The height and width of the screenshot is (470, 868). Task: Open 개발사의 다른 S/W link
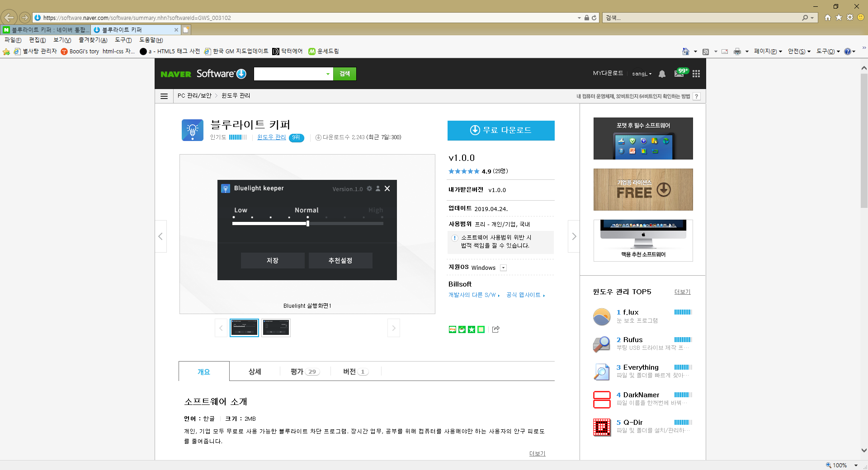click(473, 295)
